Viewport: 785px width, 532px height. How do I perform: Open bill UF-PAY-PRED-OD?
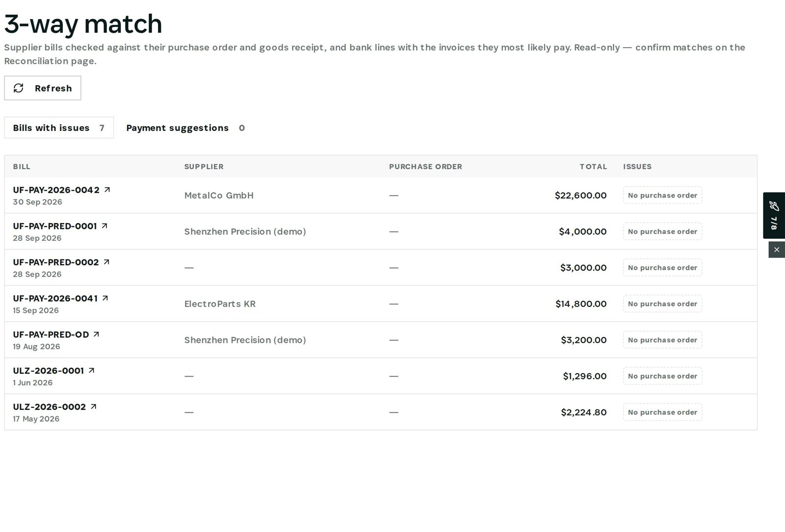coord(51,334)
